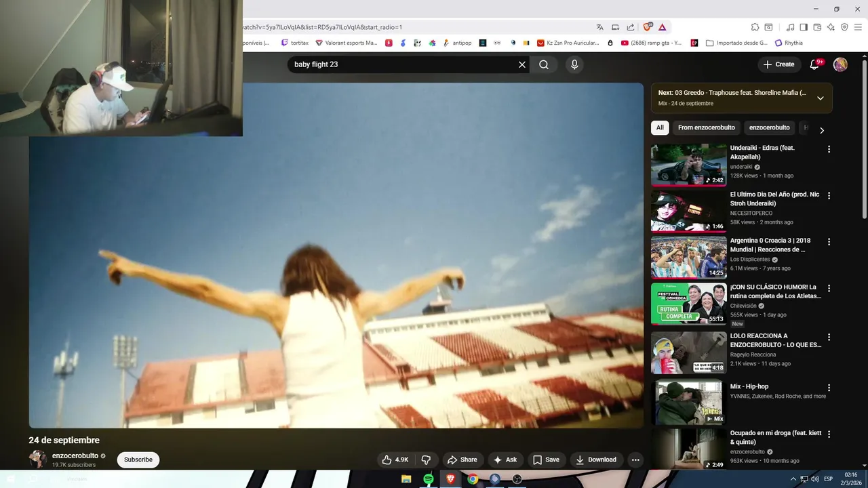Screen dimensions: 868x488
Task: Open the tortitax Twitch bookmark
Action: coord(294,43)
